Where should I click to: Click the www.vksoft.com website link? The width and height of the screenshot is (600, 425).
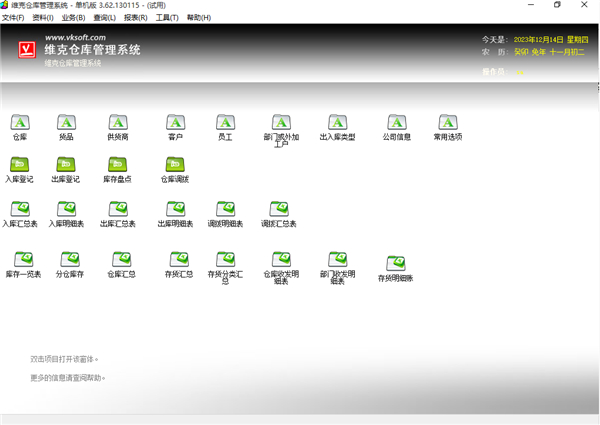(75, 37)
